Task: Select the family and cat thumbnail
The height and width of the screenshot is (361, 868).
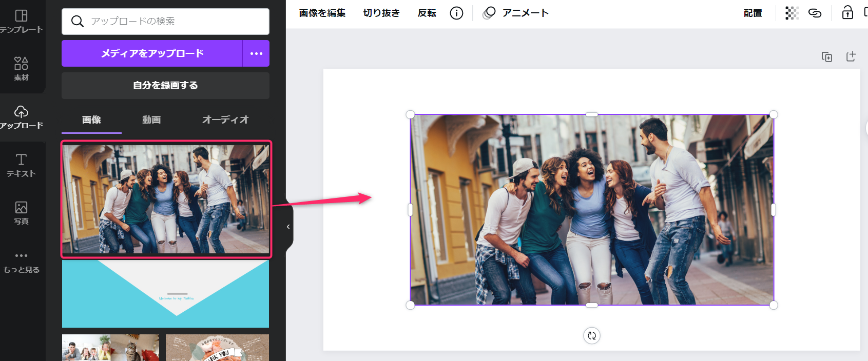Action: [x=110, y=348]
